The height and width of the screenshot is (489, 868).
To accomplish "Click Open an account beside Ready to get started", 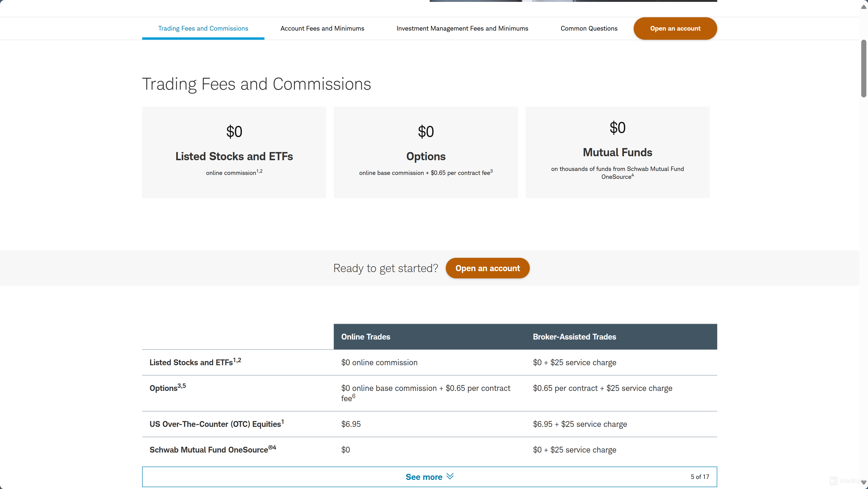I will (487, 268).
